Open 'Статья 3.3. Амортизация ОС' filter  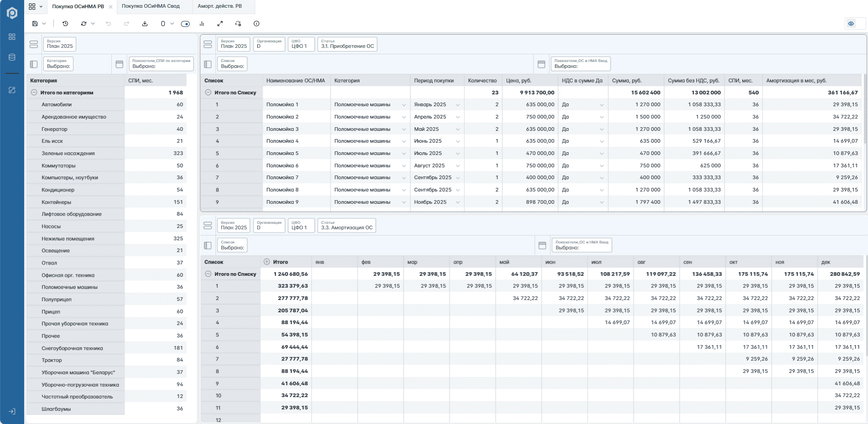tap(346, 226)
